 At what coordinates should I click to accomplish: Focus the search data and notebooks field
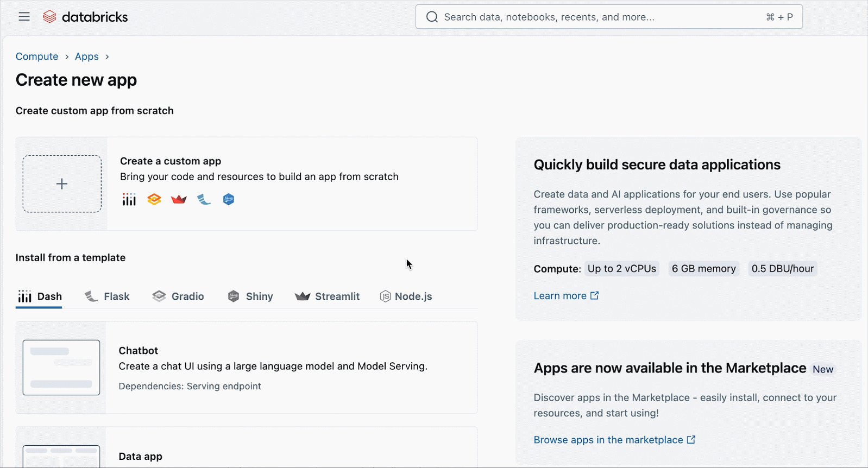(608, 17)
